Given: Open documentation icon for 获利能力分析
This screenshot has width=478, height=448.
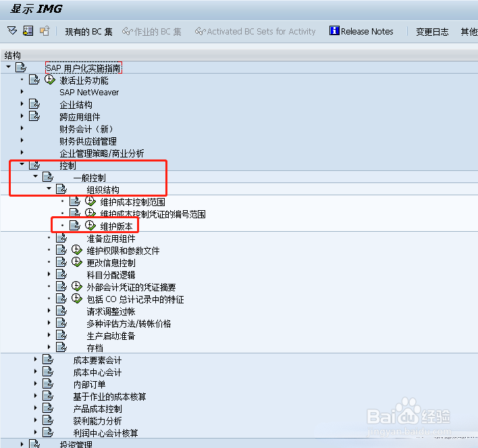Looking at the screenshot, I should 48,420.
